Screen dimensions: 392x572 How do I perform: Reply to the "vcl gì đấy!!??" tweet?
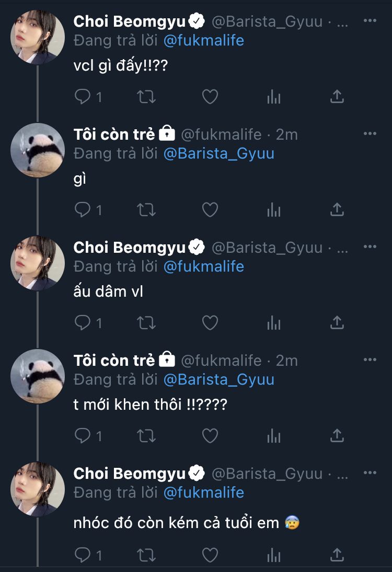click(83, 97)
